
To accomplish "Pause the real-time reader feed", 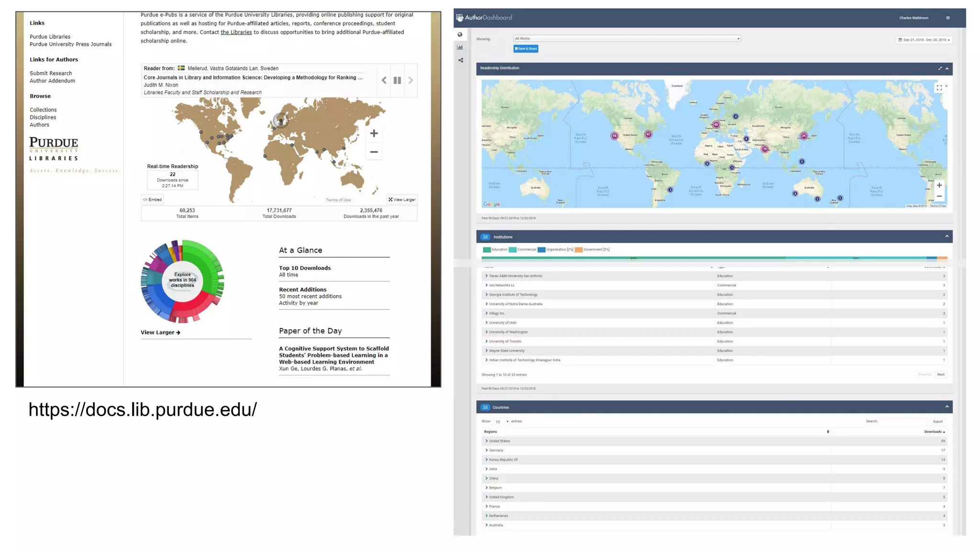I will click(397, 80).
